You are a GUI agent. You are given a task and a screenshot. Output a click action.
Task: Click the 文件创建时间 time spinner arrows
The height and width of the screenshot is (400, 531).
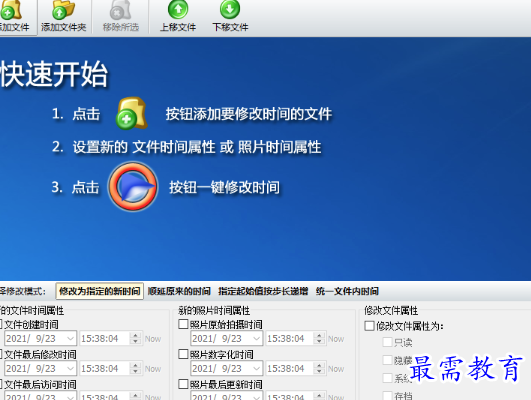[x=135, y=338]
